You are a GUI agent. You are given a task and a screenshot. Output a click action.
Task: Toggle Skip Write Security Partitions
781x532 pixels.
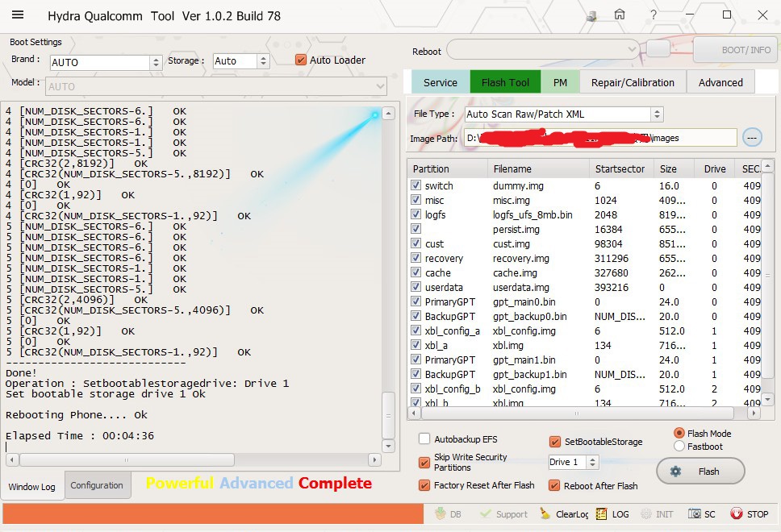click(424, 463)
